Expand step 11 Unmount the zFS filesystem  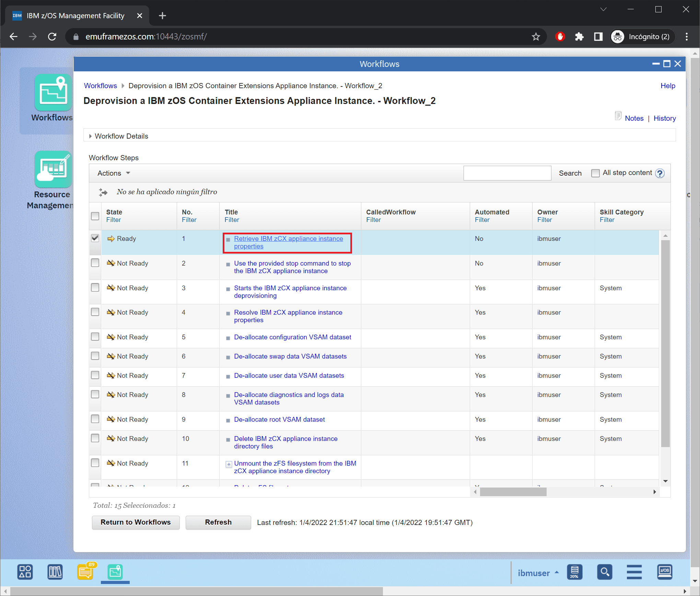[229, 464]
